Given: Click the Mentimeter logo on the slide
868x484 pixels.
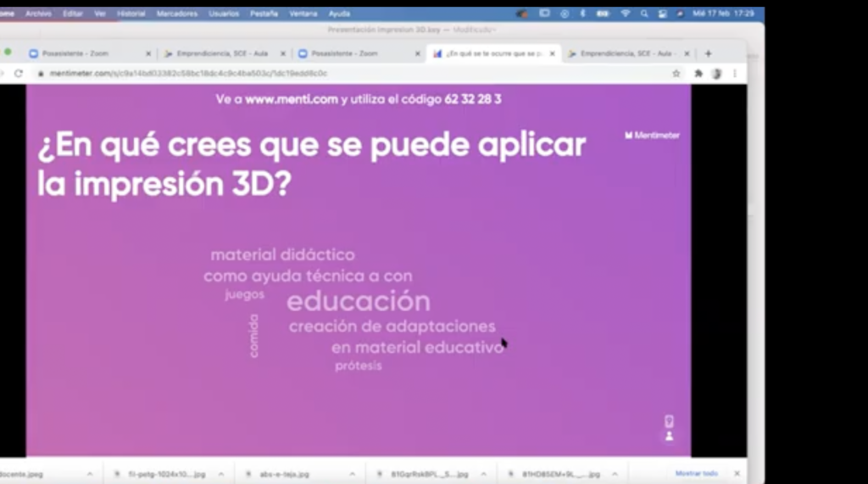Looking at the screenshot, I should (x=652, y=135).
